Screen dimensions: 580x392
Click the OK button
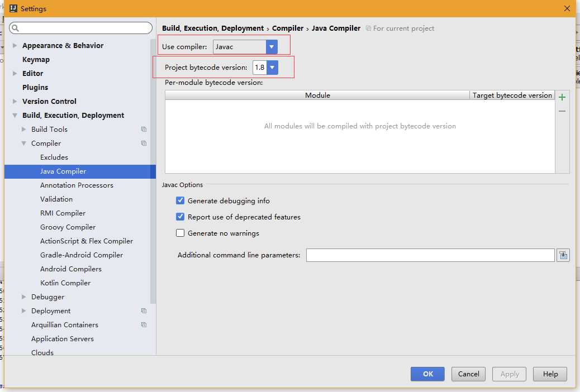(427, 374)
